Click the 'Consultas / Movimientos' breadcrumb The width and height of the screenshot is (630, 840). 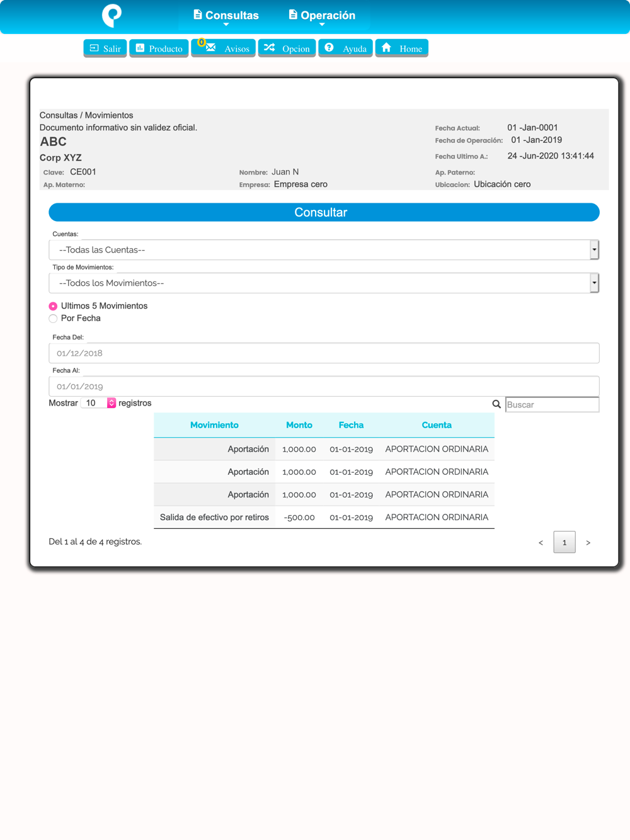click(86, 115)
